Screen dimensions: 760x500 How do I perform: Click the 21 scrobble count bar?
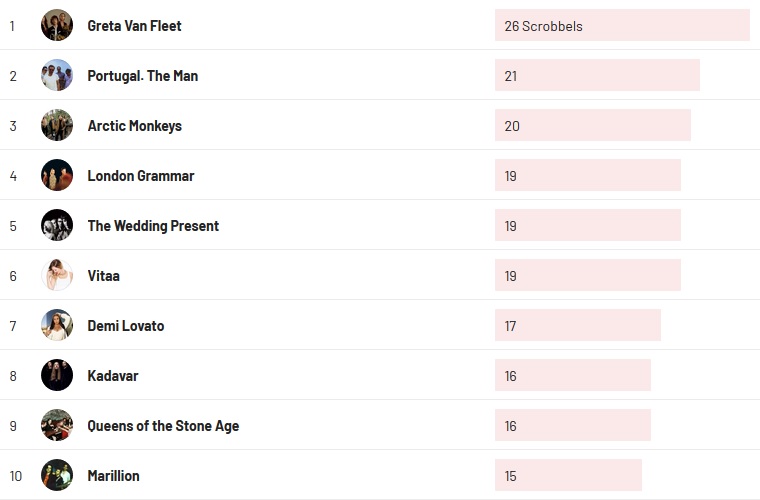[596, 76]
